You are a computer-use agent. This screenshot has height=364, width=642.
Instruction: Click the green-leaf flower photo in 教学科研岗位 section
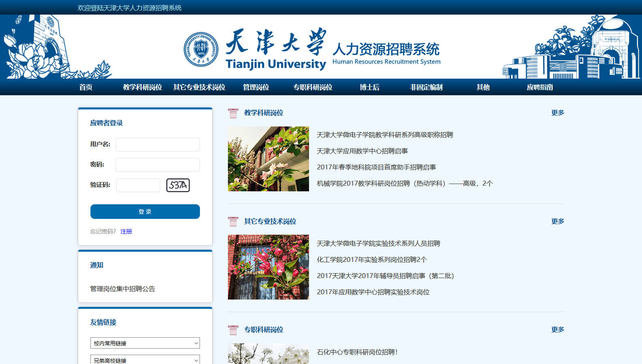pos(268,159)
